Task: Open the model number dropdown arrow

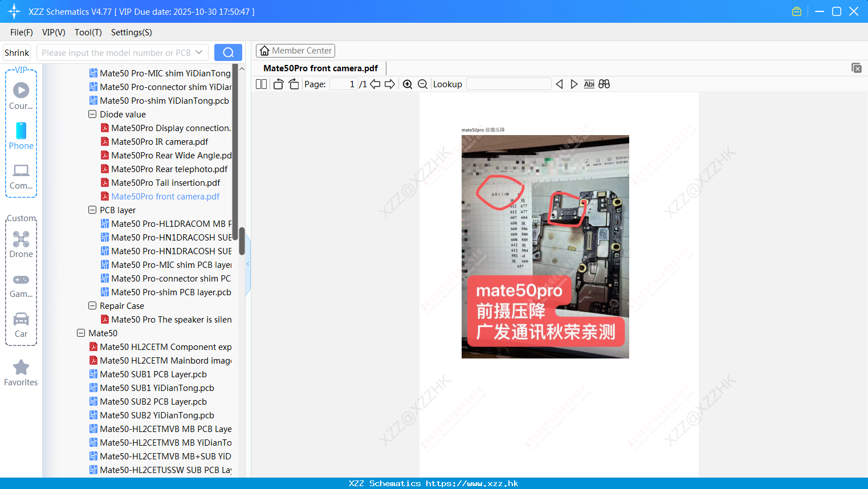Action: (199, 52)
